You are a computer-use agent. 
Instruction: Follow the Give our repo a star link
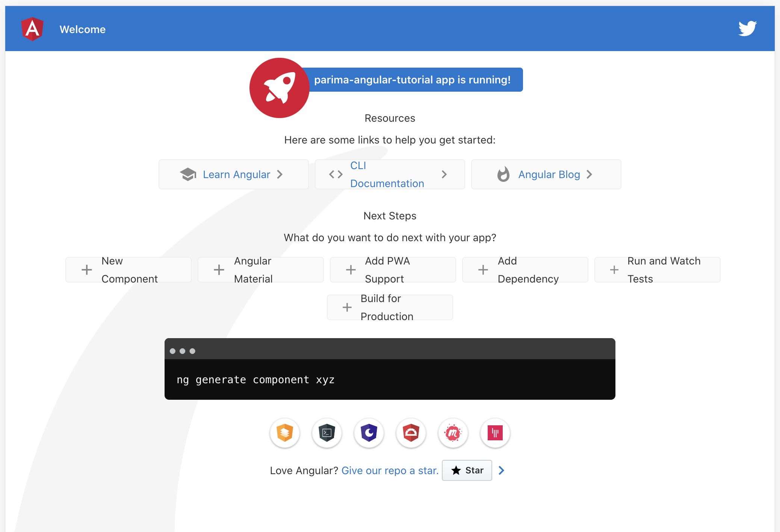390,470
